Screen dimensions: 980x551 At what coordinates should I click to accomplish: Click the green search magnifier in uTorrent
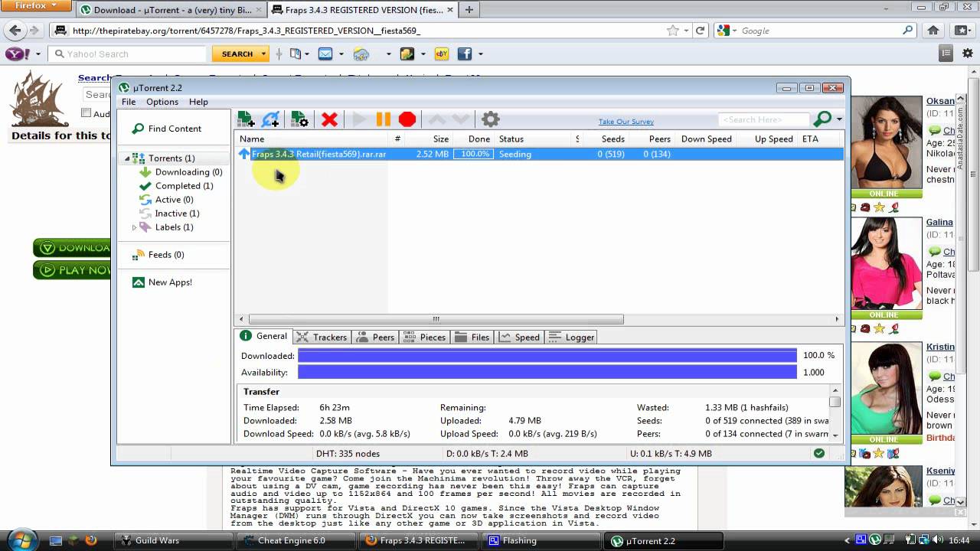pyautogui.click(x=822, y=119)
